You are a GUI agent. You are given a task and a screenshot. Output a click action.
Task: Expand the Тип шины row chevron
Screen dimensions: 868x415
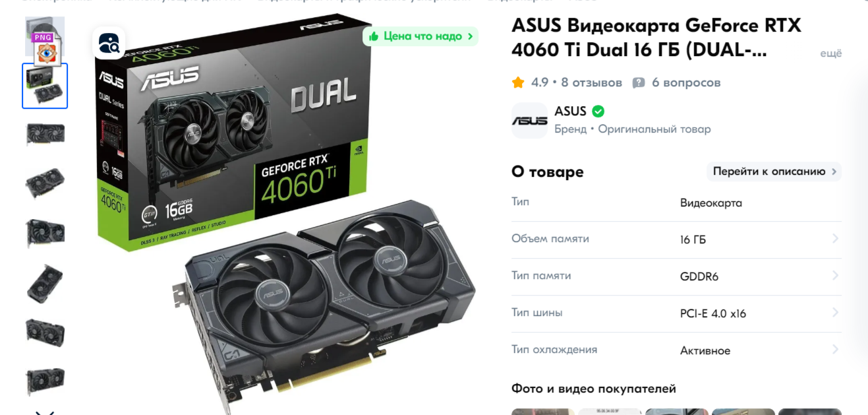pos(835,313)
